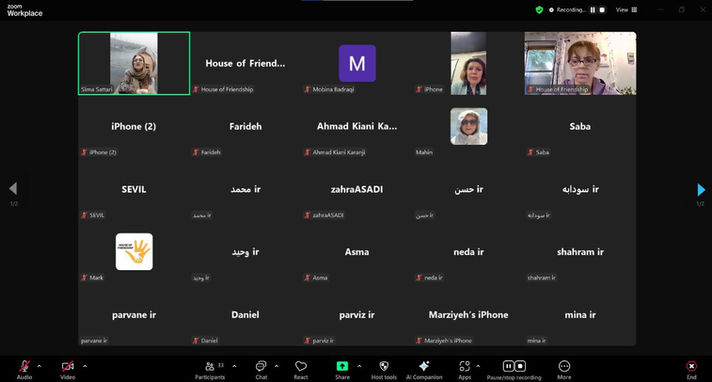The image size is (712, 382).
Task: Select Sima Sattari's active video tile
Action: click(x=134, y=63)
